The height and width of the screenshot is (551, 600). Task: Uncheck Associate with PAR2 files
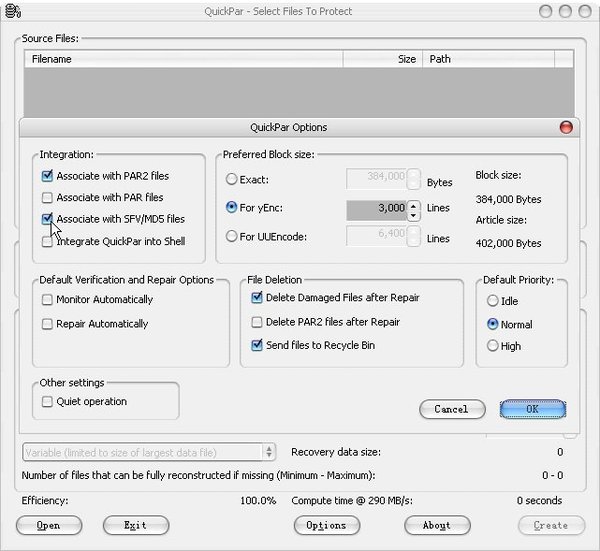[47, 176]
